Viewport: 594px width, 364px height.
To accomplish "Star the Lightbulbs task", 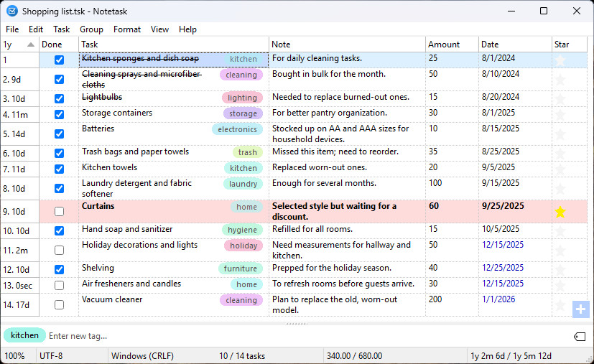I will tap(560, 99).
